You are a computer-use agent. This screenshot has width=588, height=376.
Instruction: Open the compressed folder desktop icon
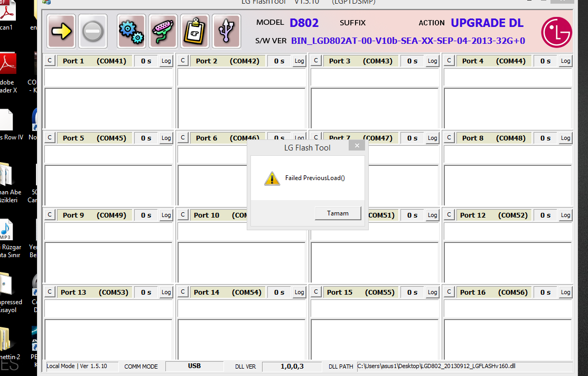coord(8,294)
